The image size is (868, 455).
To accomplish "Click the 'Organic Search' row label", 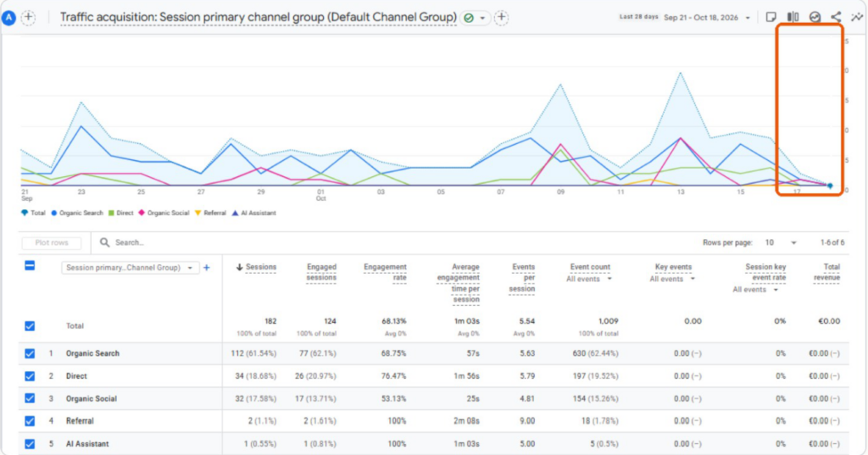I will point(92,353).
